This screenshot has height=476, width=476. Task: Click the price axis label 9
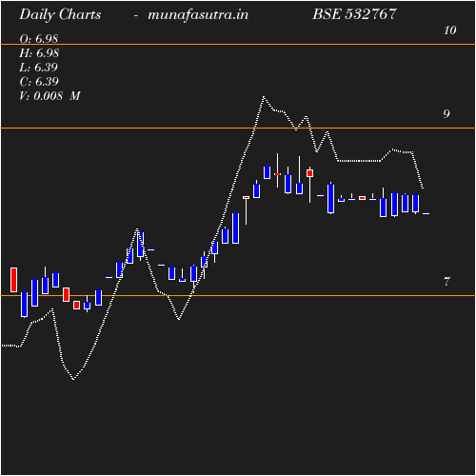coord(446,114)
